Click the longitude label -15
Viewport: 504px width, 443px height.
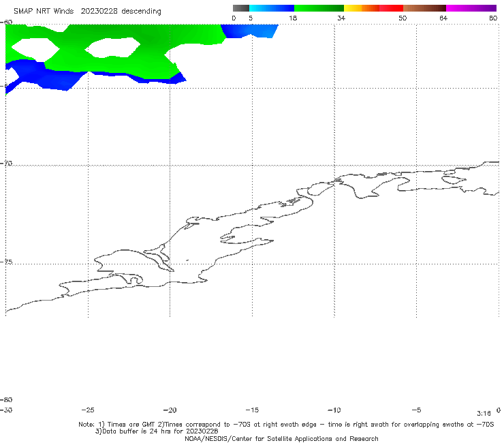[x=252, y=410]
